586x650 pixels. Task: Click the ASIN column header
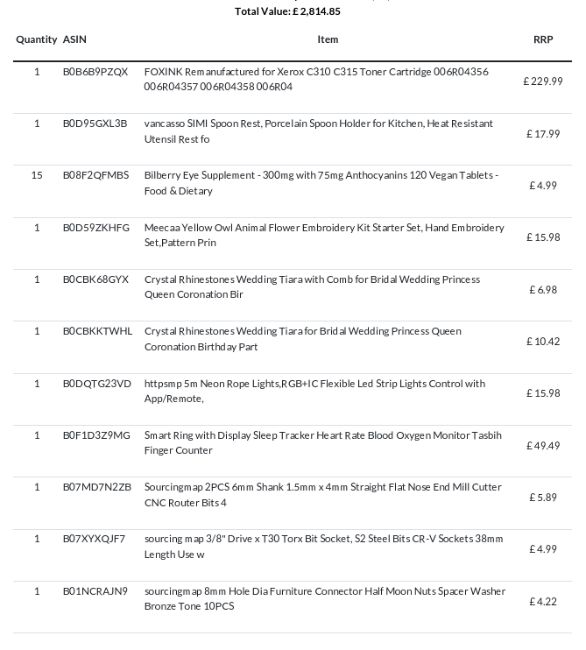pyautogui.click(x=75, y=40)
